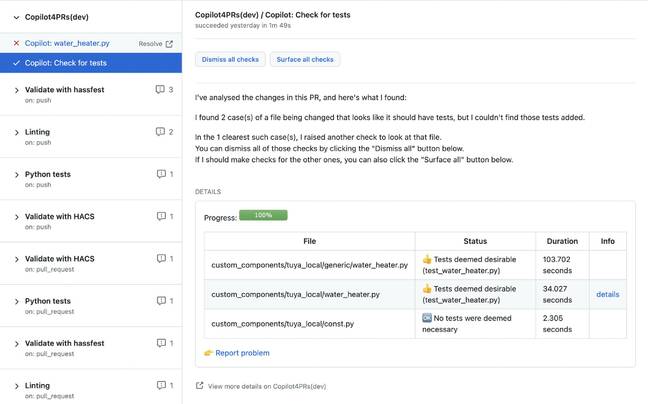Click the Copilot4PRs(dev) / Copilot: Check for tests heading
Viewport: 648px width, 404px height.
tap(273, 15)
